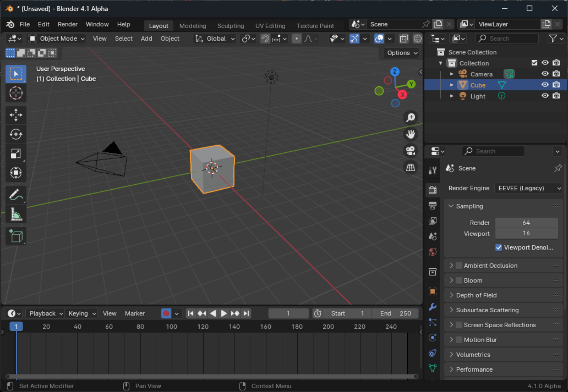Switch to the Modeling tab
This screenshot has height=392, width=568.
tap(193, 26)
